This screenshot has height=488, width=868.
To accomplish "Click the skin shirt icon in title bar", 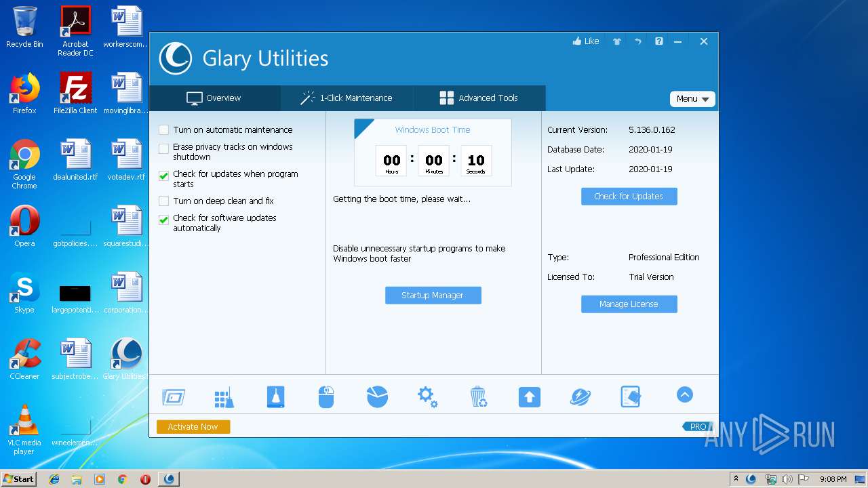I will click(x=617, y=41).
